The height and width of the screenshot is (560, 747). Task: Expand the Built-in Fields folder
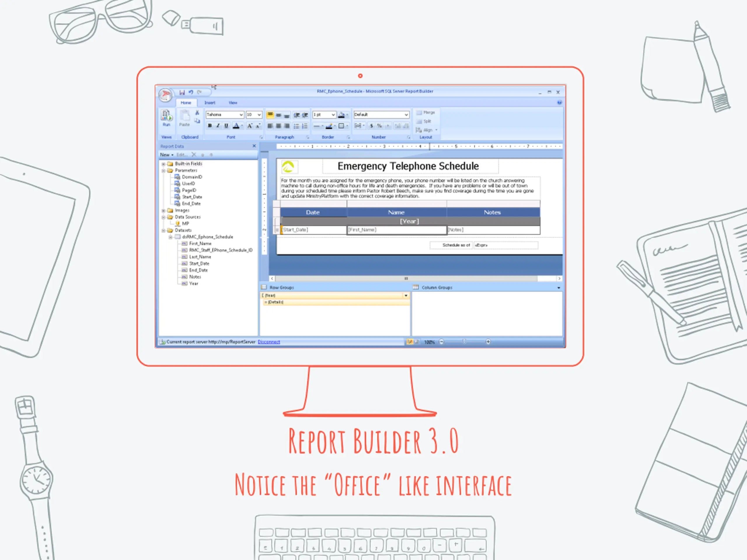tap(163, 164)
